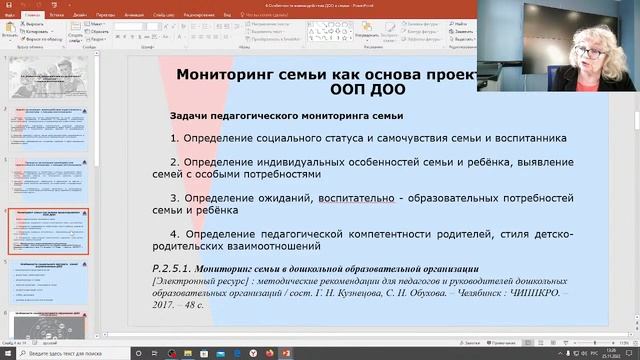Click the Paste (Вставить) clipboard icon

pos(9,28)
